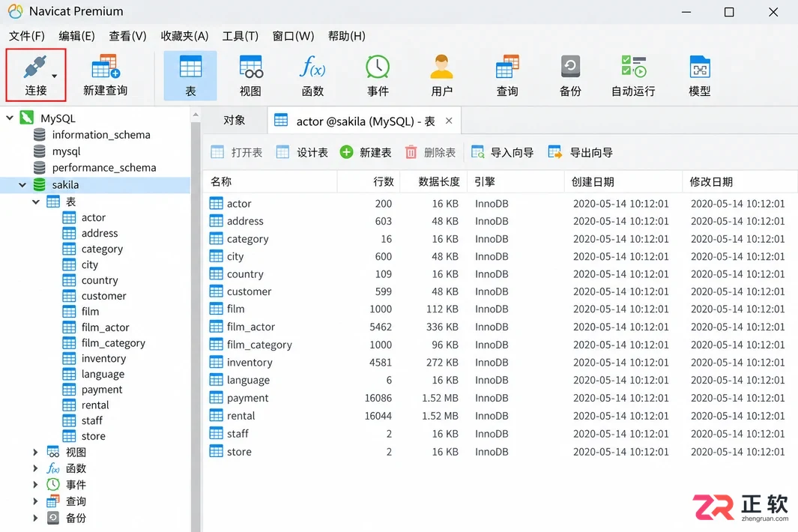This screenshot has width=798, height=532.
Task: Collapse the MySQL connection node
Action: coord(10,118)
